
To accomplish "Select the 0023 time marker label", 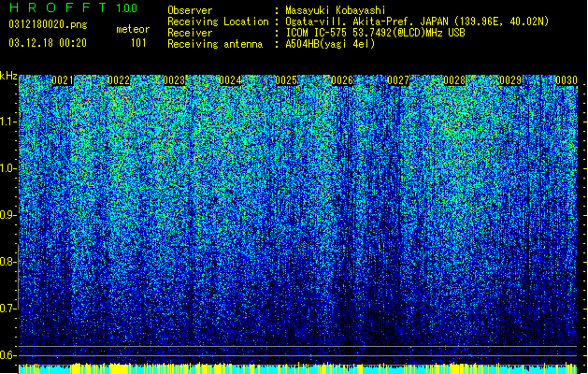I will (175, 80).
